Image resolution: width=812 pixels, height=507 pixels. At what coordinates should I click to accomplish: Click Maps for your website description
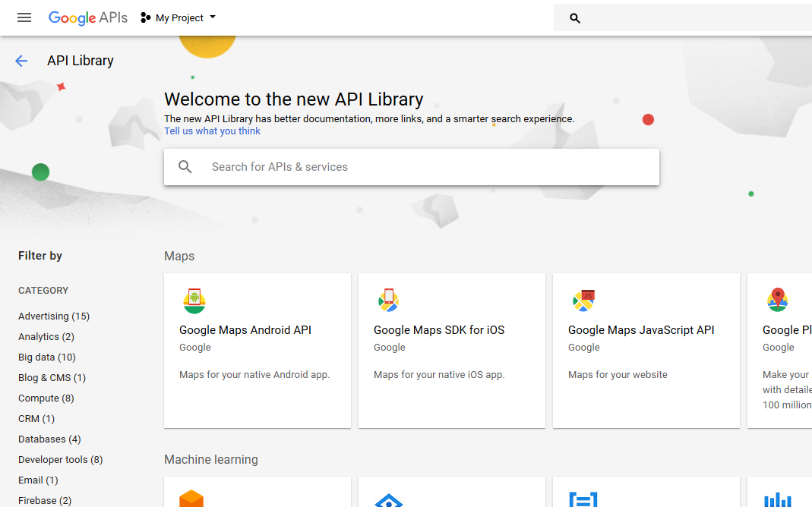point(618,375)
